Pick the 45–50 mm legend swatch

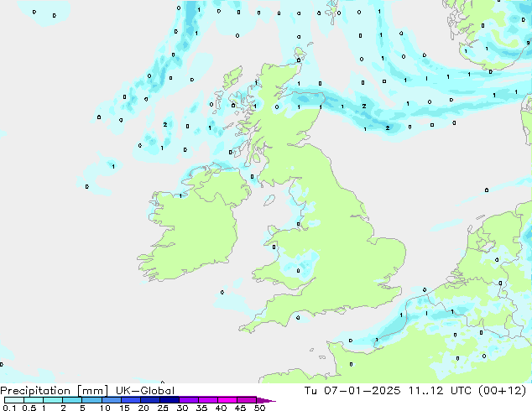(247, 400)
